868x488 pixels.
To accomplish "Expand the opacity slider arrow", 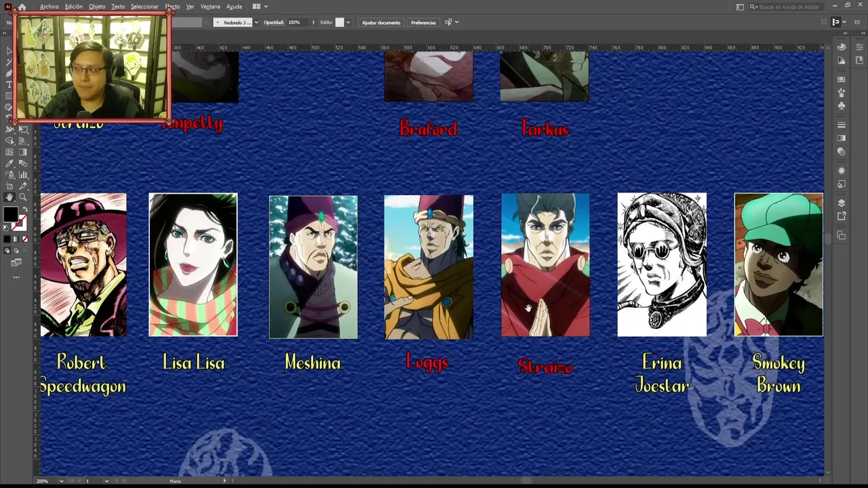I will tap(313, 22).
